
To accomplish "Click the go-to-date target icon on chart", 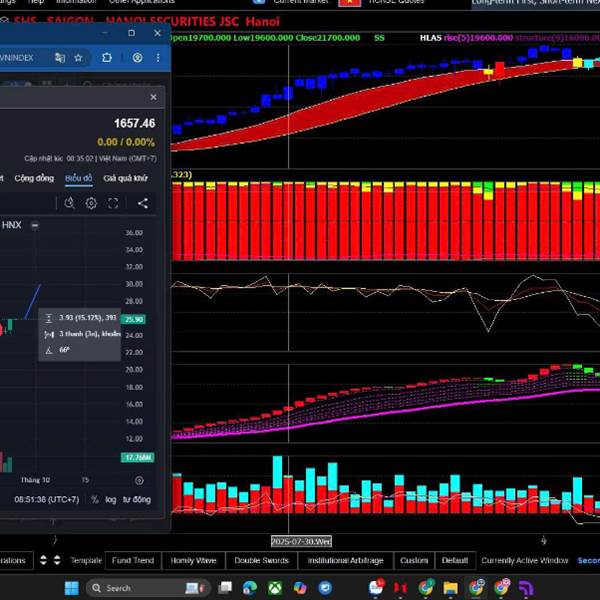I will [x=139, y=481].
